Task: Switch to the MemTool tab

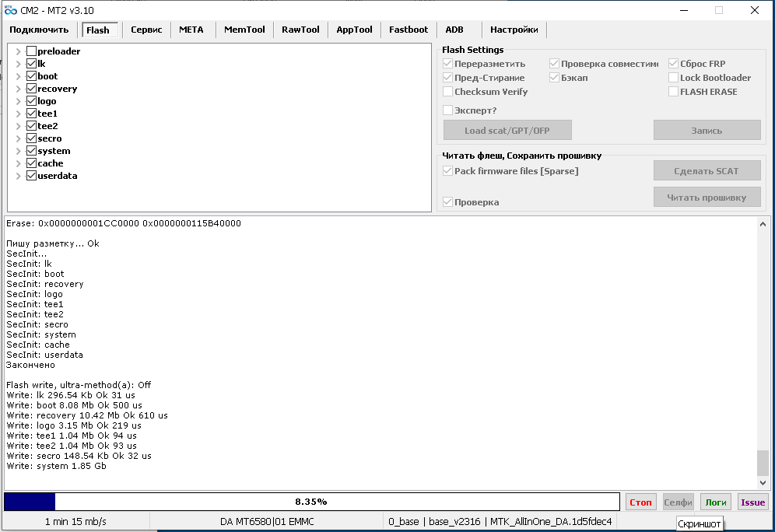Action: pyautogui.click(x=244, y=30)
